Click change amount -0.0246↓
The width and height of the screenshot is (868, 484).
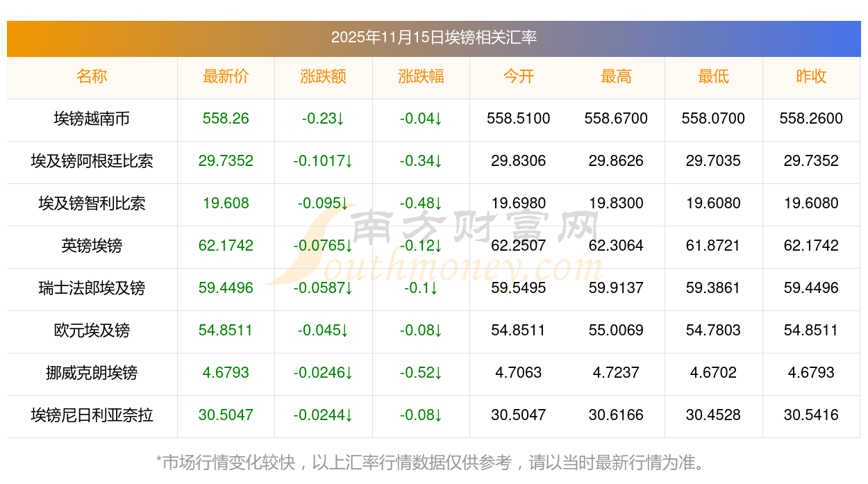pos(324,373)
